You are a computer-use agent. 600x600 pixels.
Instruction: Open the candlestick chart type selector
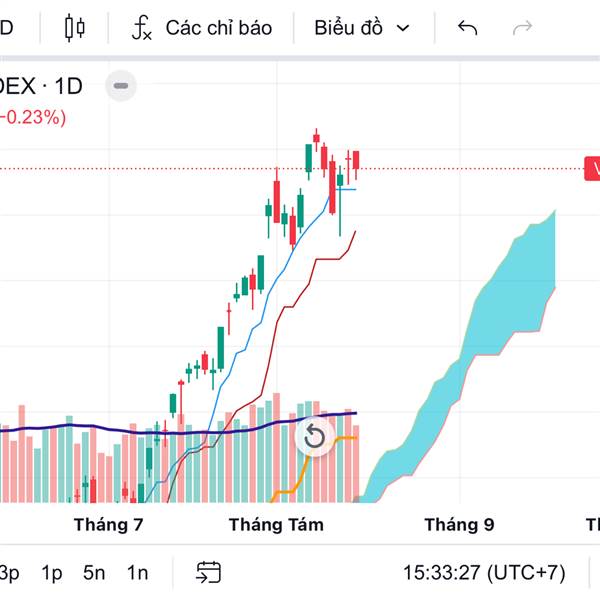tap(75, 28)
